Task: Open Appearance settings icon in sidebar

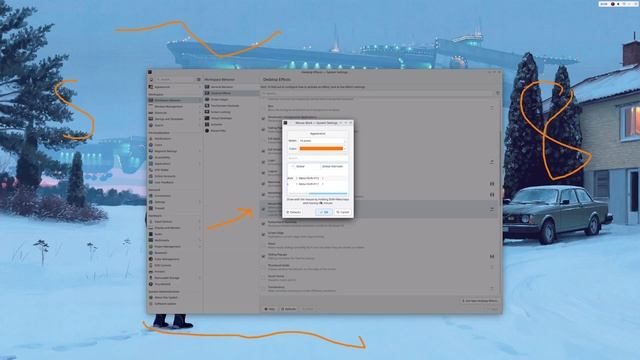Action: tap(151, 87)
